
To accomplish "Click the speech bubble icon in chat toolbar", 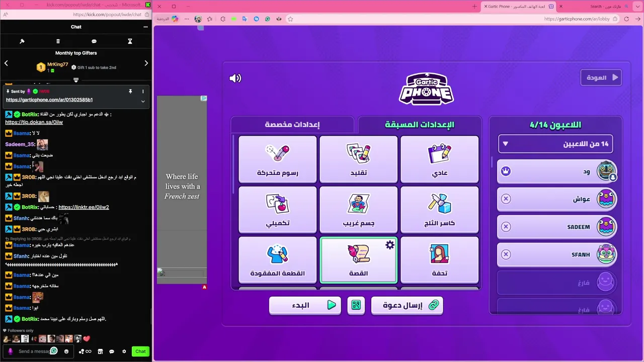I will (x=94, y=41).
